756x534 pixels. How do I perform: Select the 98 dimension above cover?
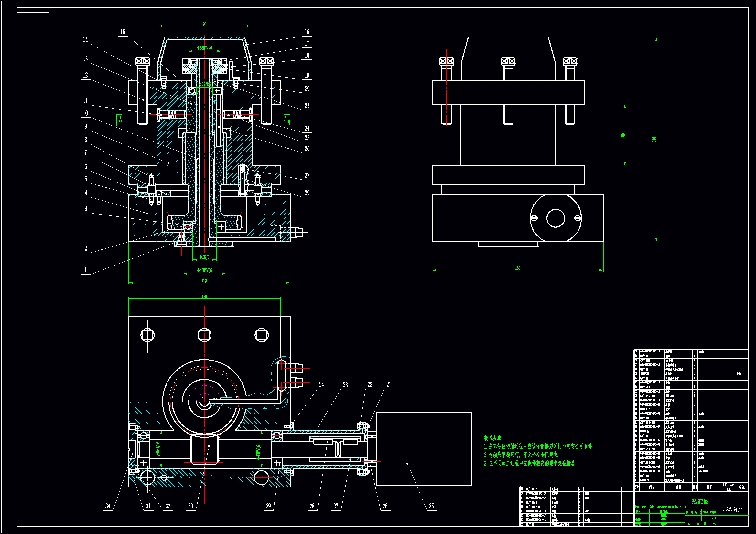(204, 24)
